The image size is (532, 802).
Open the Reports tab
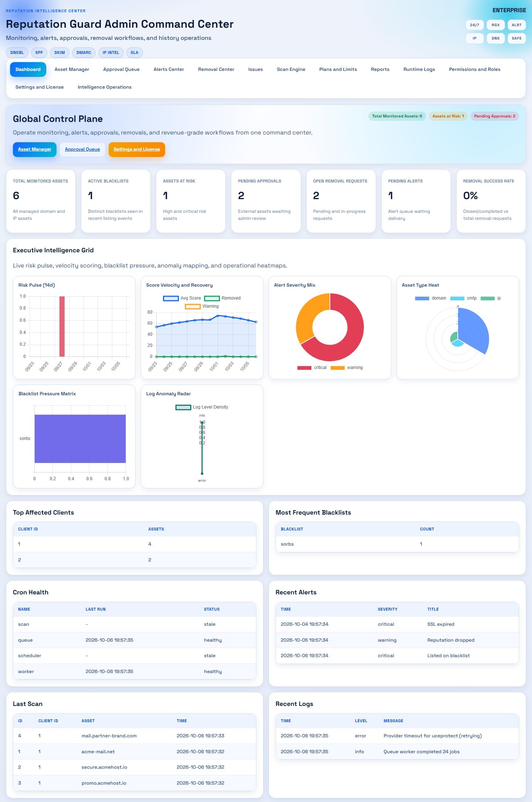click(x=380, y=69)
